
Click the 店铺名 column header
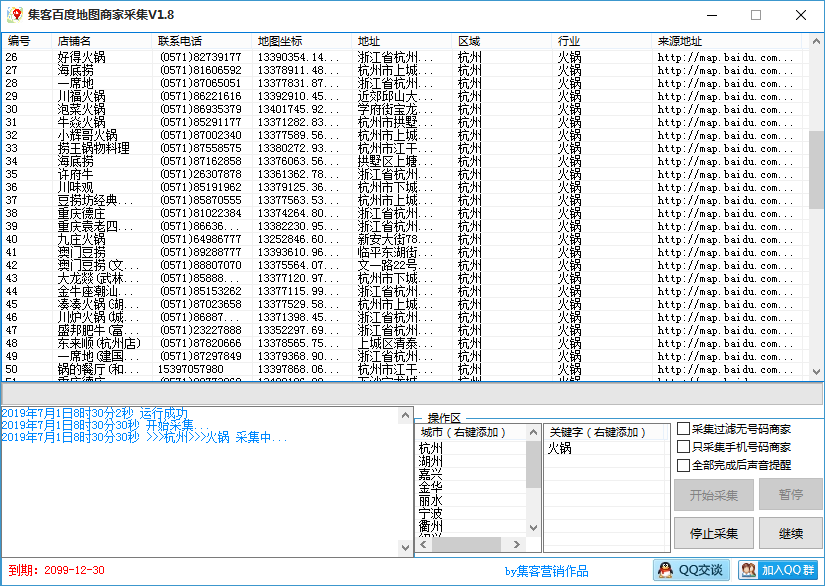pyautogui.click(x=102, y=41)
